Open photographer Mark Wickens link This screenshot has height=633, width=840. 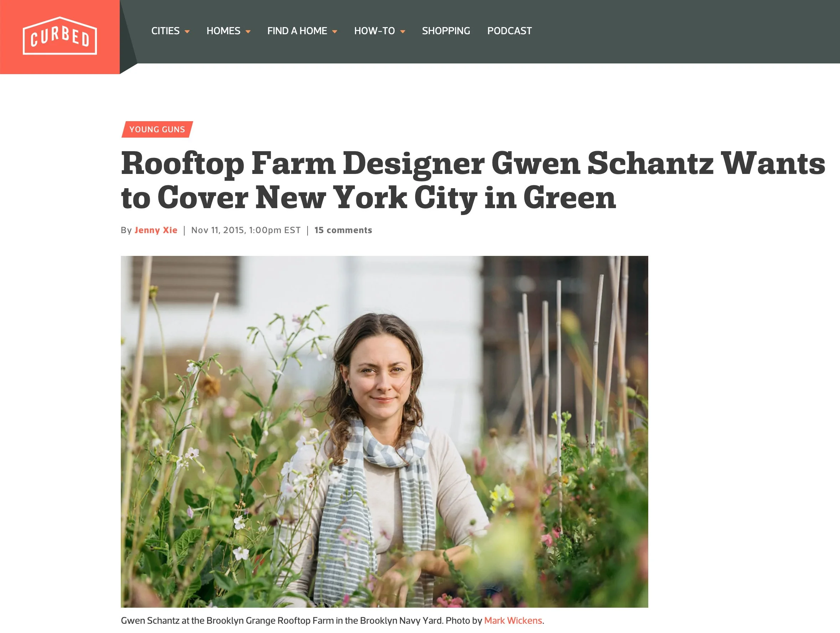coord(512,621)
